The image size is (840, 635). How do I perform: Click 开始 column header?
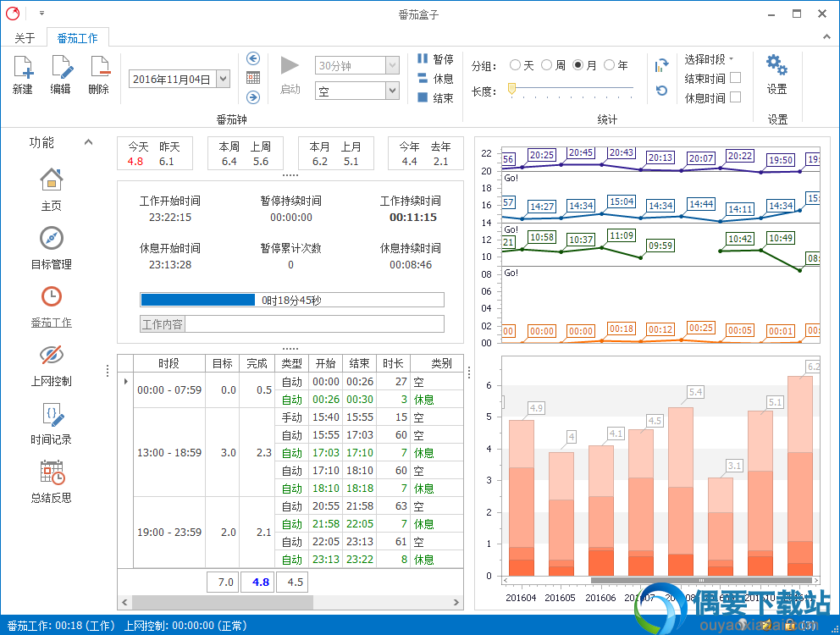326,363
